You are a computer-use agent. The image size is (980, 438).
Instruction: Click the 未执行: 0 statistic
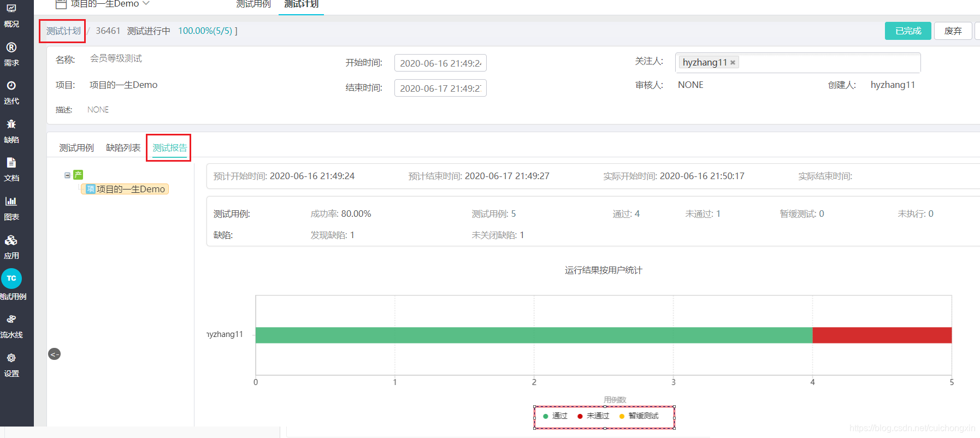[x=916, y=214]
